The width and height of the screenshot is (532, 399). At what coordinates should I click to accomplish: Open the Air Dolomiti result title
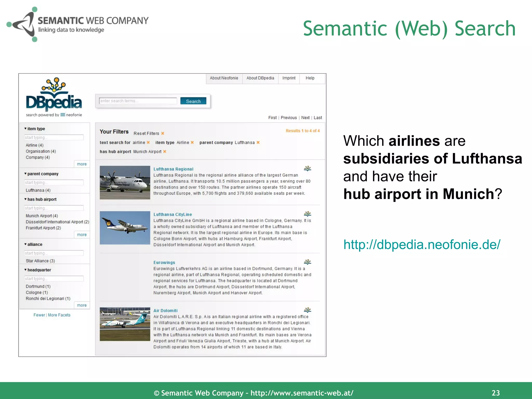pyautogui.click(x=165, y=311)
